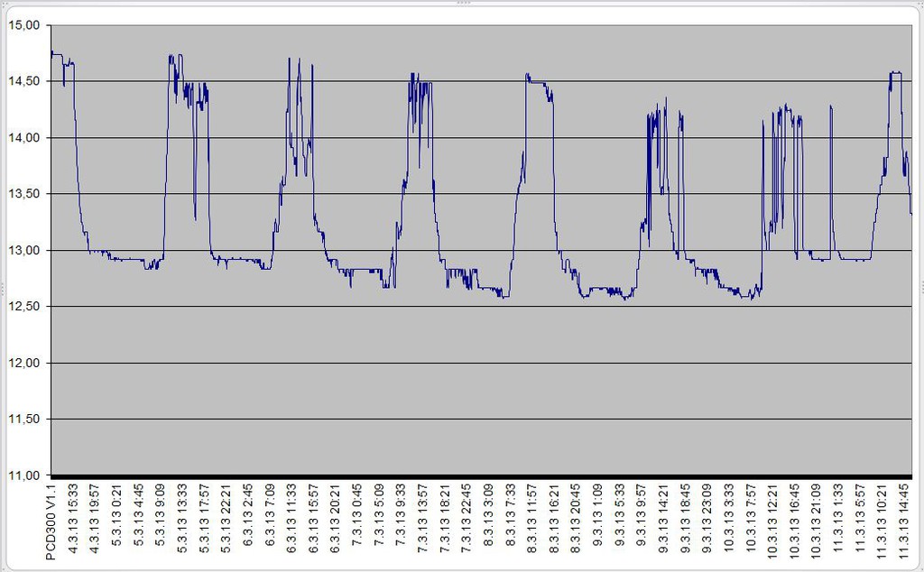Select the 12,50 value axis label
The image size is (924, 572).
pos(24,307)
